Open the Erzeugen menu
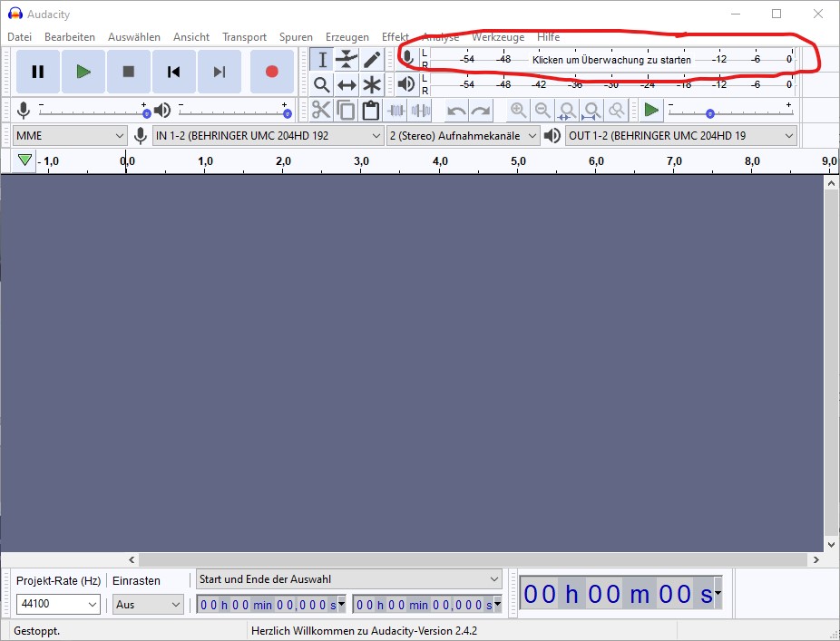The height and width of the screenshot is (641, 840). pyautogui.click(x=347, y=37)
